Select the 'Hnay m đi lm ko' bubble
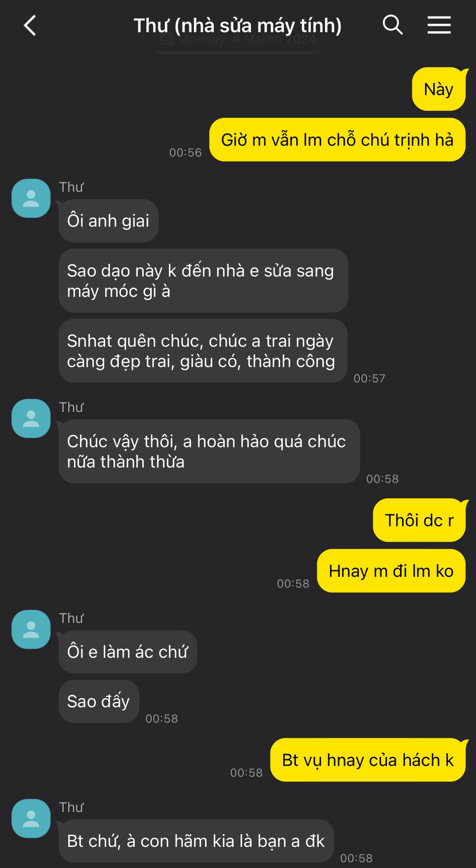Viewport: 476px width, 868px height. click(391, 571)
